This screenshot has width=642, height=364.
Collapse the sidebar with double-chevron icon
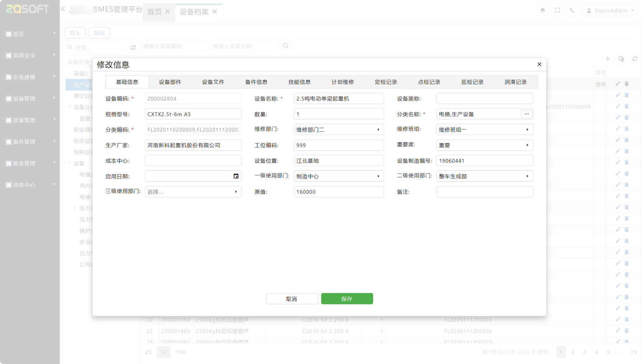(x=63, y=9)
